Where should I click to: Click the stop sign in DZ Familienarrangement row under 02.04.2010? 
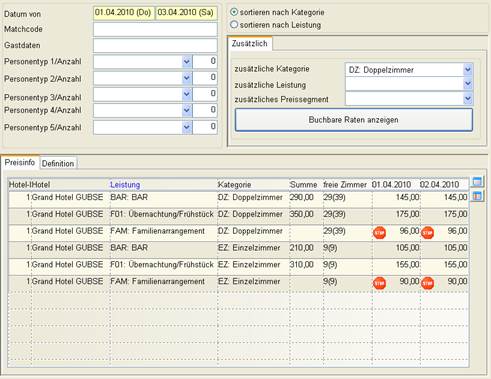427,232
